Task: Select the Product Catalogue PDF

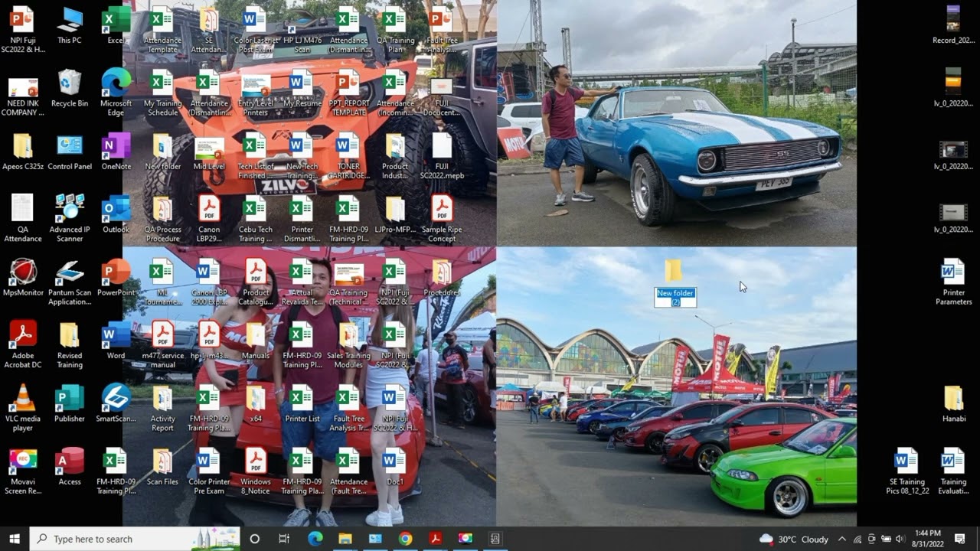Action: pyautogui.click(x=256, y=282)
